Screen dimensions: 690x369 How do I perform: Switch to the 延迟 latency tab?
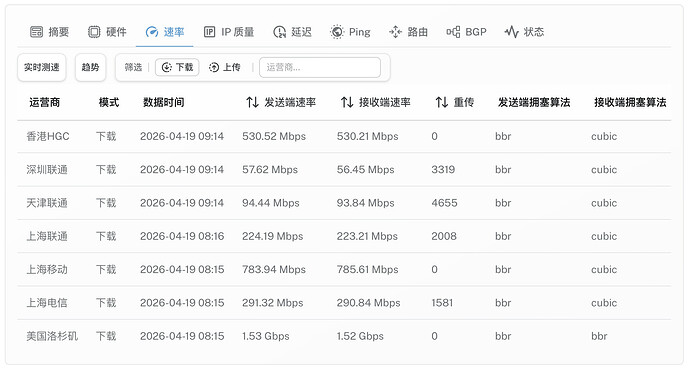(x=292, y=32)
